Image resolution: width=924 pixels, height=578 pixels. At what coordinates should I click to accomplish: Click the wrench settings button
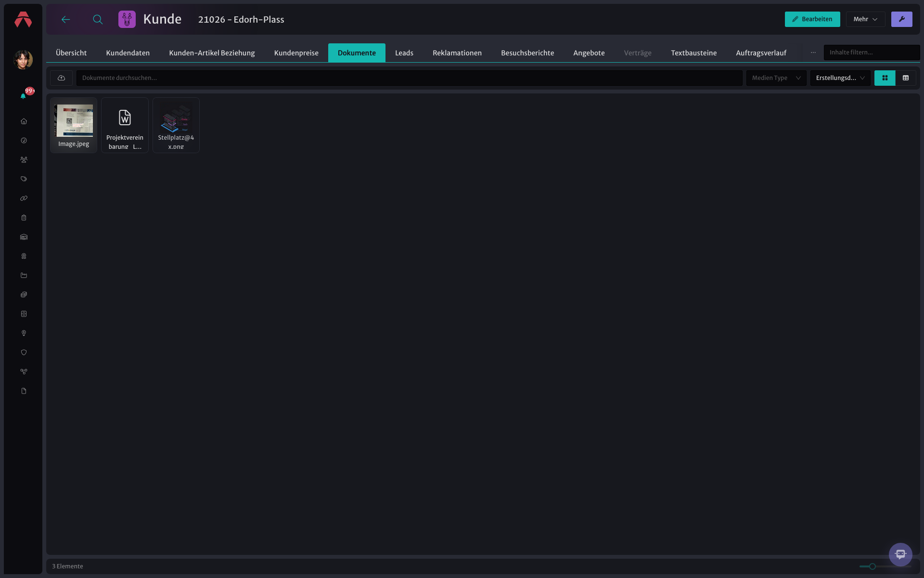[x=901, y=19]
